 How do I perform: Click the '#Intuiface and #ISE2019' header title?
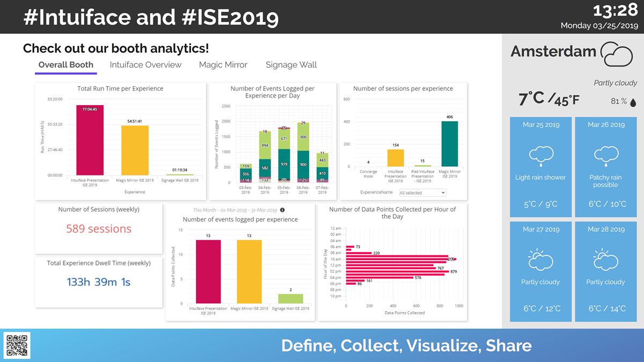[x=151, y=18]
